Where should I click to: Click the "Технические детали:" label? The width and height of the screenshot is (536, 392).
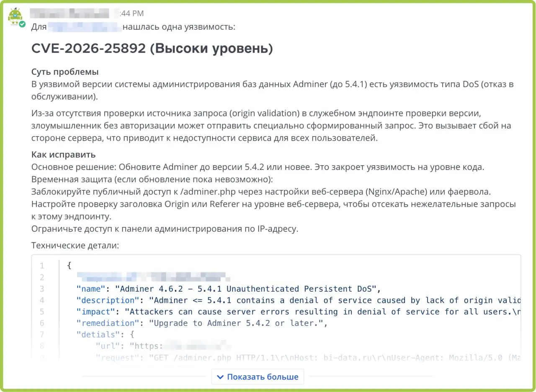coord(75,246)
